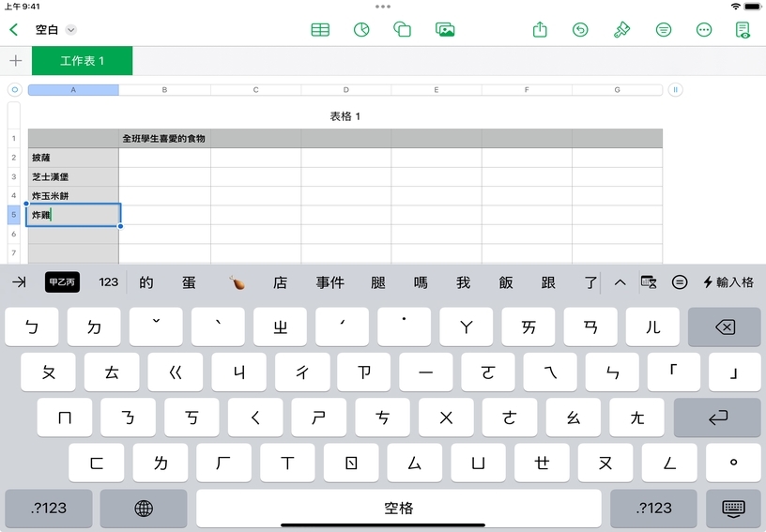Open the organize and filter options

click(x=664, y=30)
